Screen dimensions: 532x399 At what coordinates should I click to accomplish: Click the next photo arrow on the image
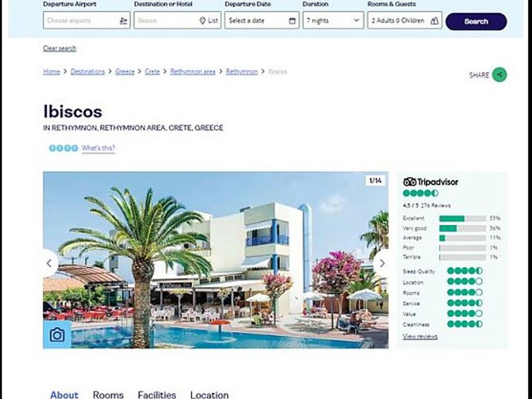(382, 263)
